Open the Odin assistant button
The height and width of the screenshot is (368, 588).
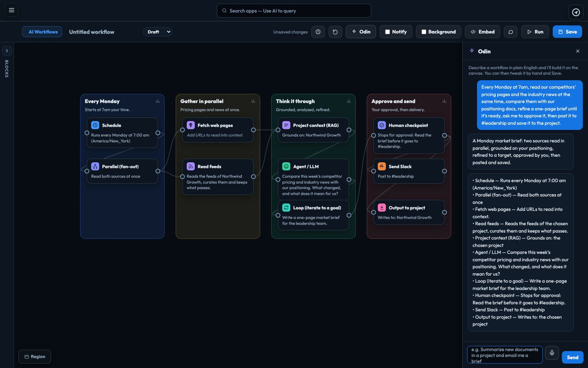click(x=361, y=32)
